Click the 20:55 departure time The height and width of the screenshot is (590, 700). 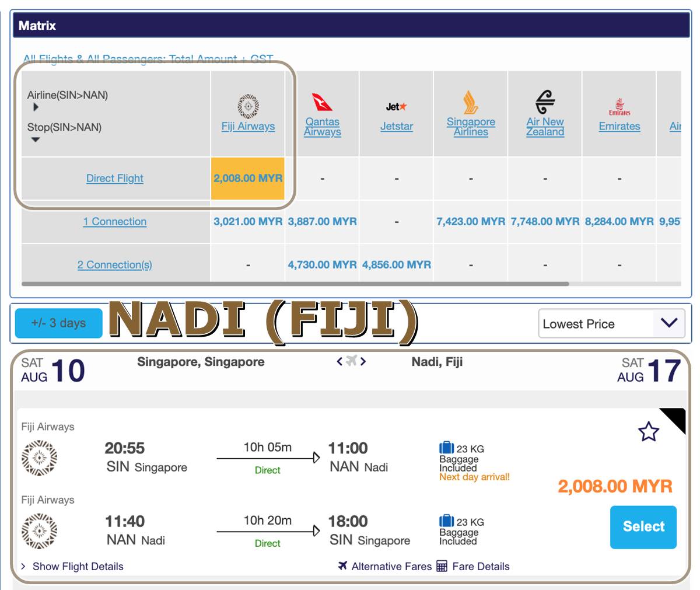click(125, 448)
